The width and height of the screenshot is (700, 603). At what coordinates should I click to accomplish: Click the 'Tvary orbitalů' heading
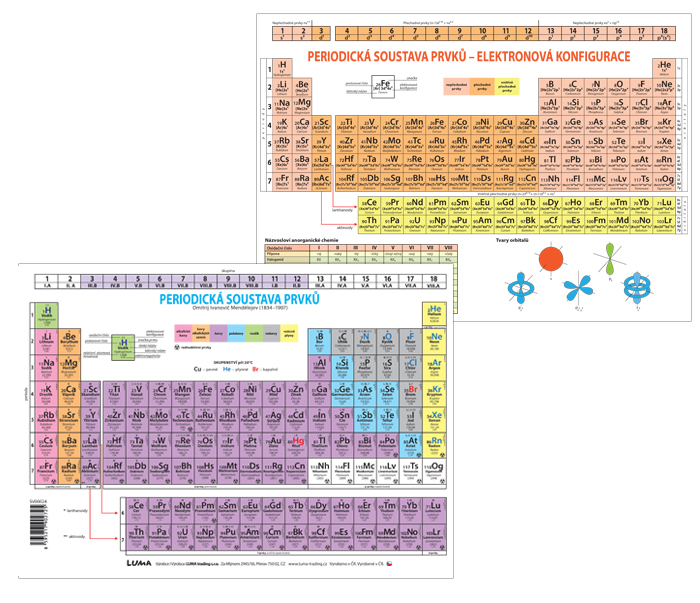pyautogui.click(x=512, y=240)
